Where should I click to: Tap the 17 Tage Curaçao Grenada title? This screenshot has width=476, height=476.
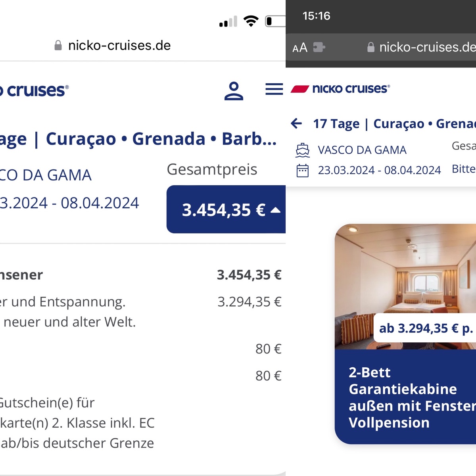(394, 124)
